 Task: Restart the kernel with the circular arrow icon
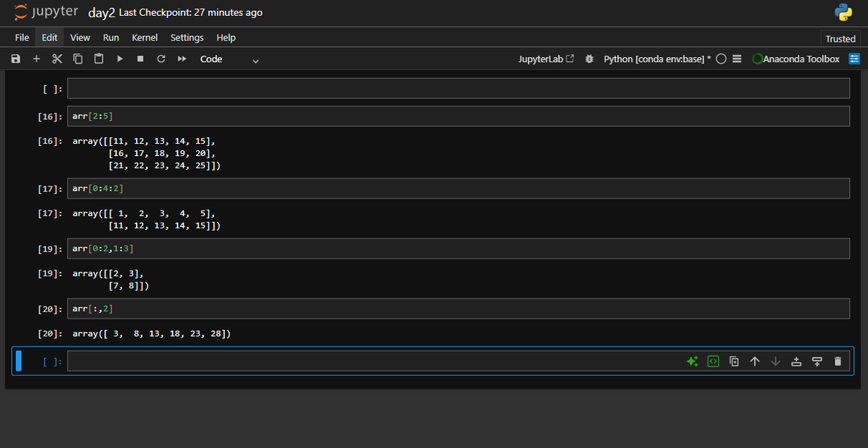pyautogui.click(x=161, y=59)
